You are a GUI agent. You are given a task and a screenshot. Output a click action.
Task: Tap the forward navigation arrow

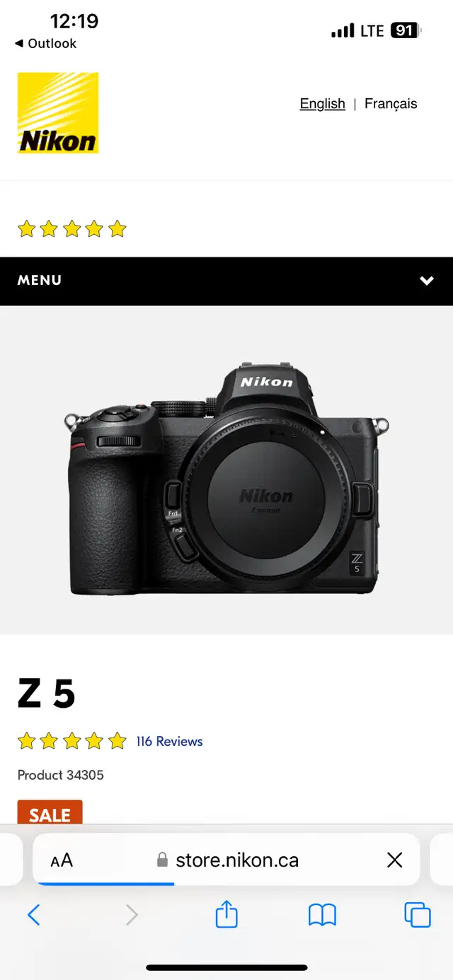point(132,915)
